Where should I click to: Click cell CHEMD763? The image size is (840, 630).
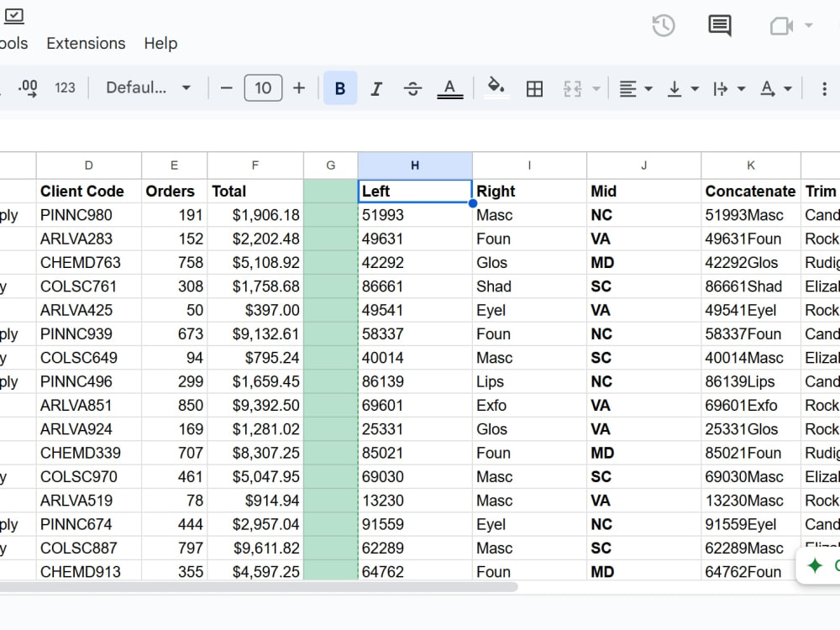89,262
